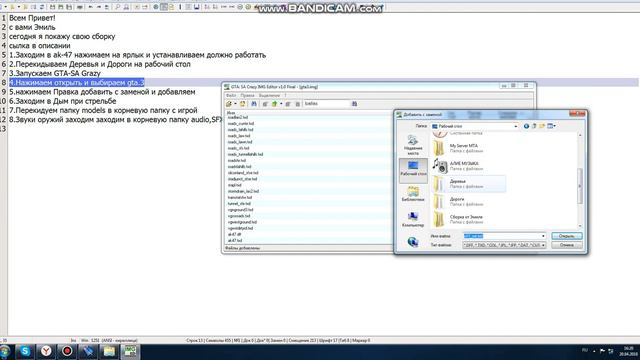640x360 pixels.
Task: Open File Explorer folder taskbar icon
Action: pos(109,351)
